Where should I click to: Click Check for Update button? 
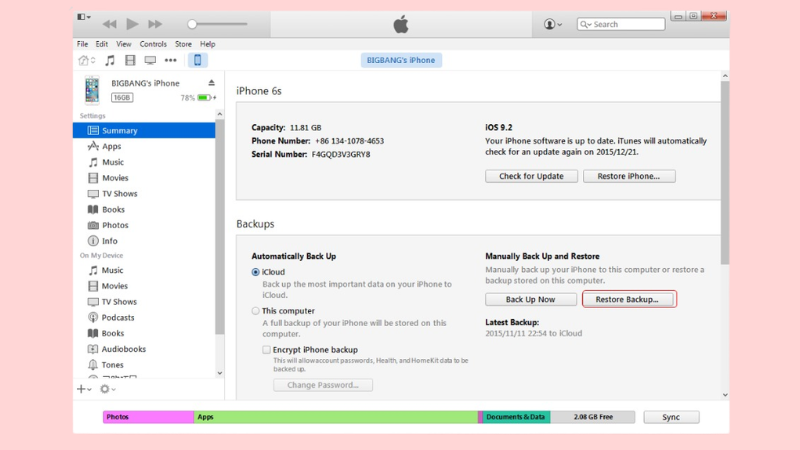(x=531, y=176)
